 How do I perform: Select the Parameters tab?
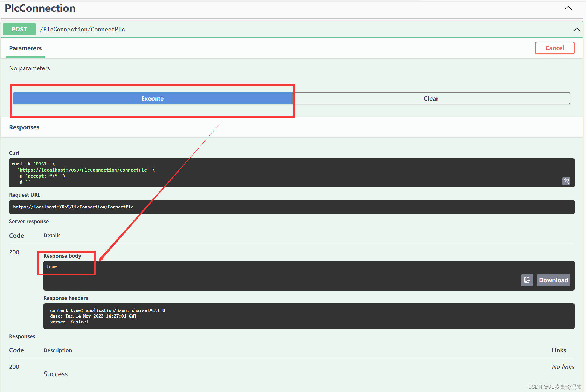click(25, 48)
